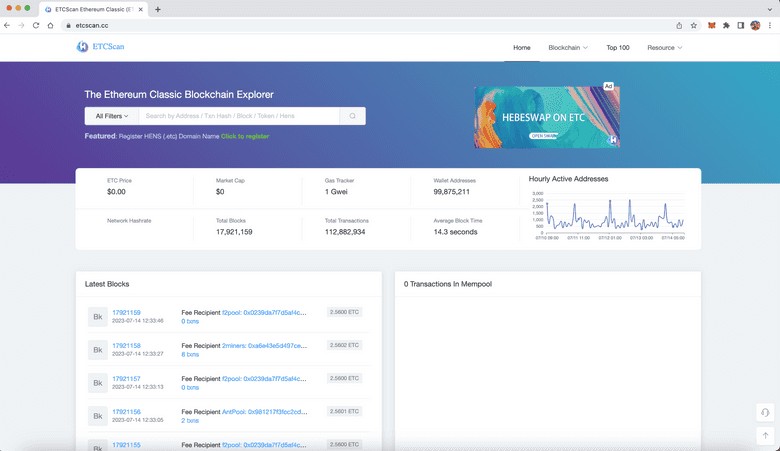Click the 'Click to register' link
This screenshot has width=780, height=451.
tap(245, 136)
